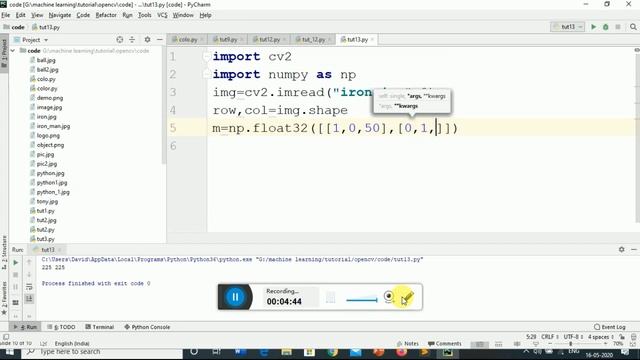Toggle soft-wrap icon in Run panel
This screenshot has width=640, height=360.
point(29,287)
